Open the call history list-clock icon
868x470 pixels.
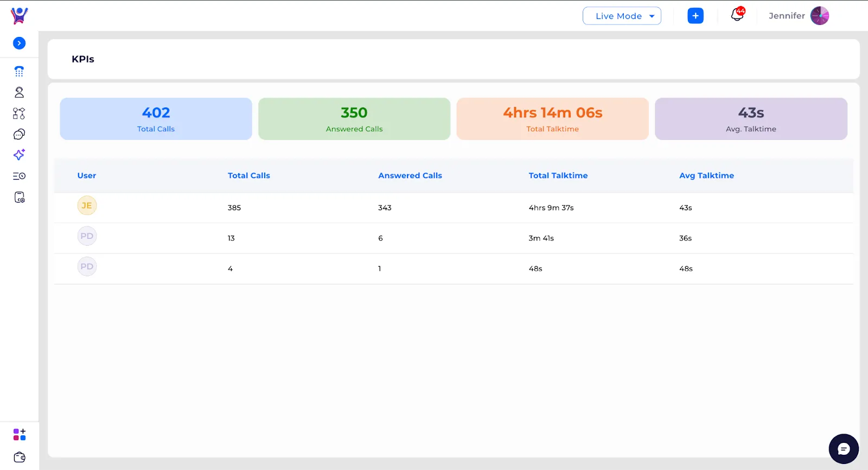(19, 176)
